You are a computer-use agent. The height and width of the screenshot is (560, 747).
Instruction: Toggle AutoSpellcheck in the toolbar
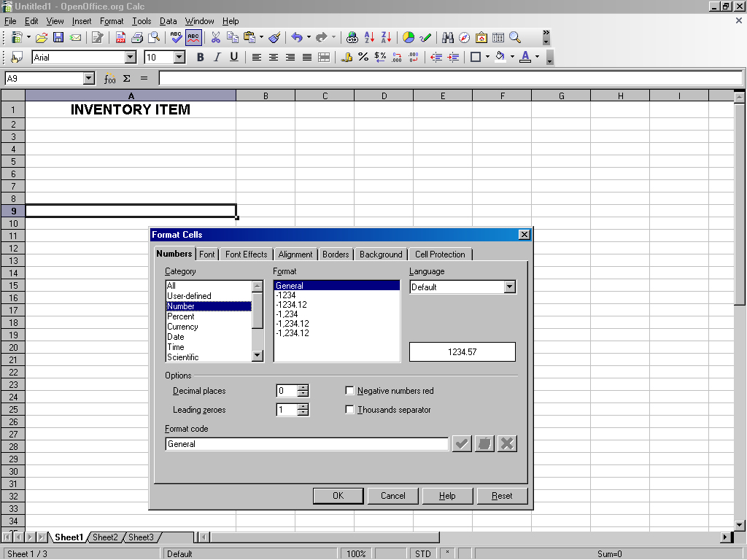coord(193,37)
